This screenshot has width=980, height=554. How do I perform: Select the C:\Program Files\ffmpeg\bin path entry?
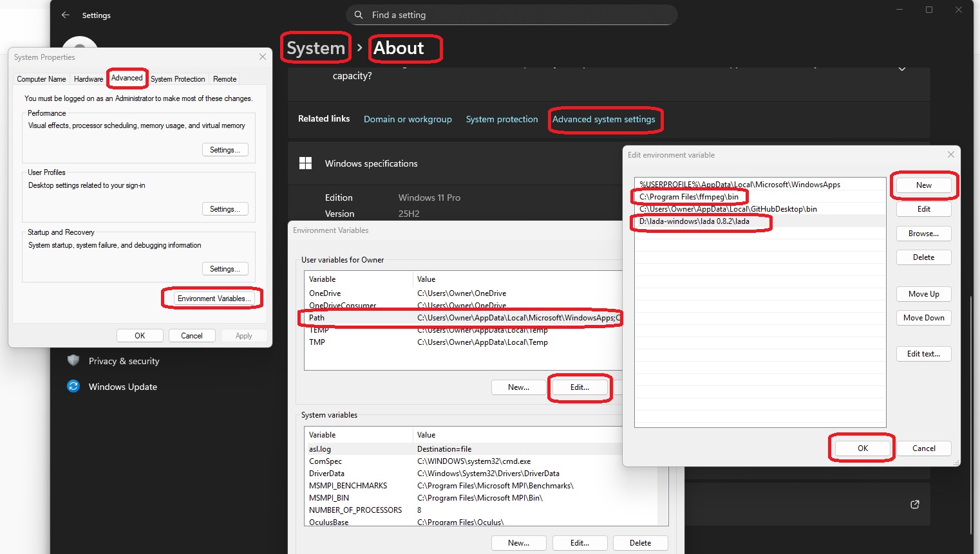point(760,197)
